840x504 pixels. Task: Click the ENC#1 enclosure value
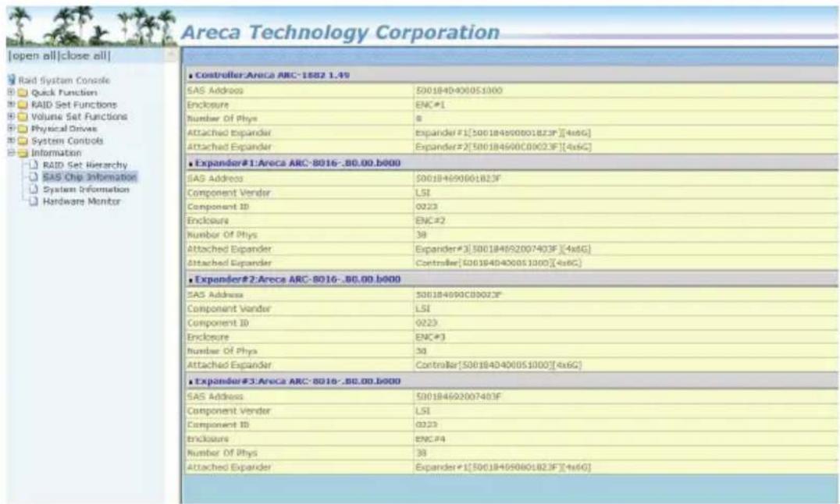pos(430,105)
